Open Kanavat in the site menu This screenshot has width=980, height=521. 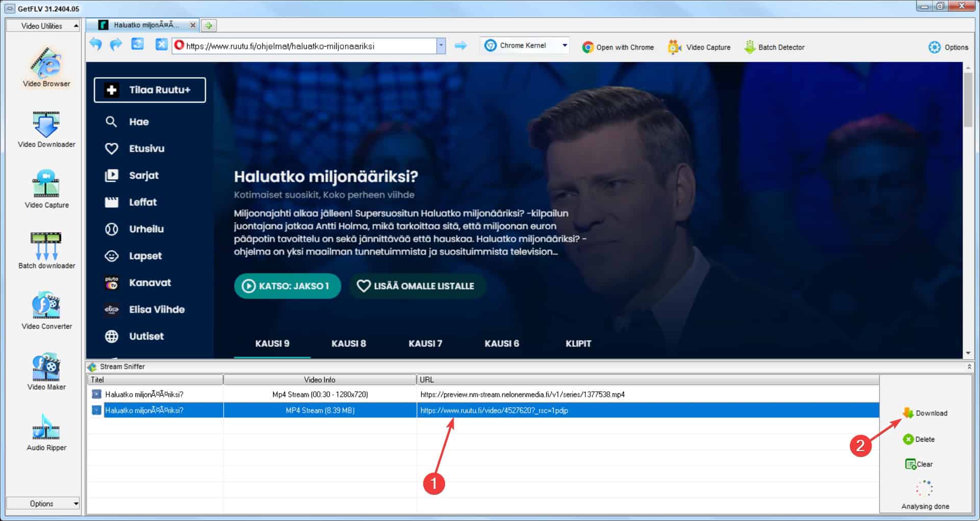(x=138, y=282)
